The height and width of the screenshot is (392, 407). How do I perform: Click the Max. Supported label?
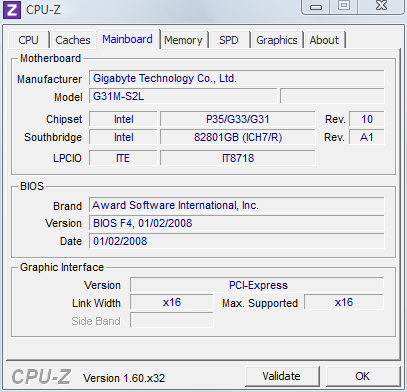coord(260,303)
